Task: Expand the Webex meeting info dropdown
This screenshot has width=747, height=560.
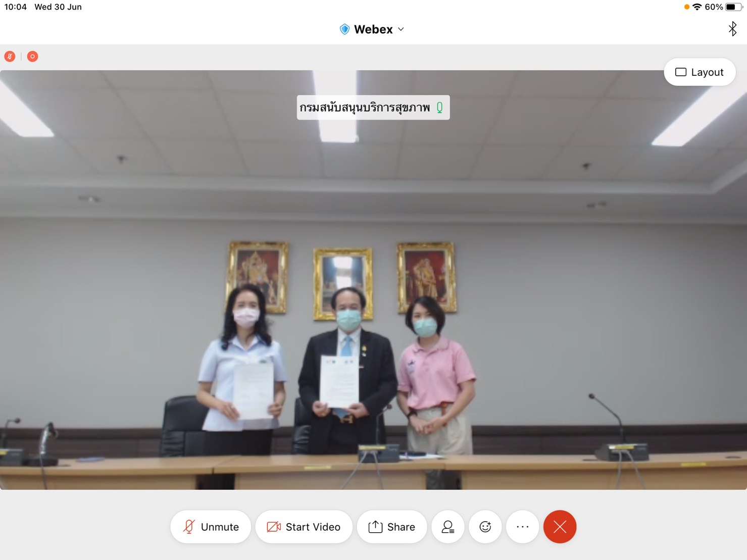Action: tap(401, 29)
